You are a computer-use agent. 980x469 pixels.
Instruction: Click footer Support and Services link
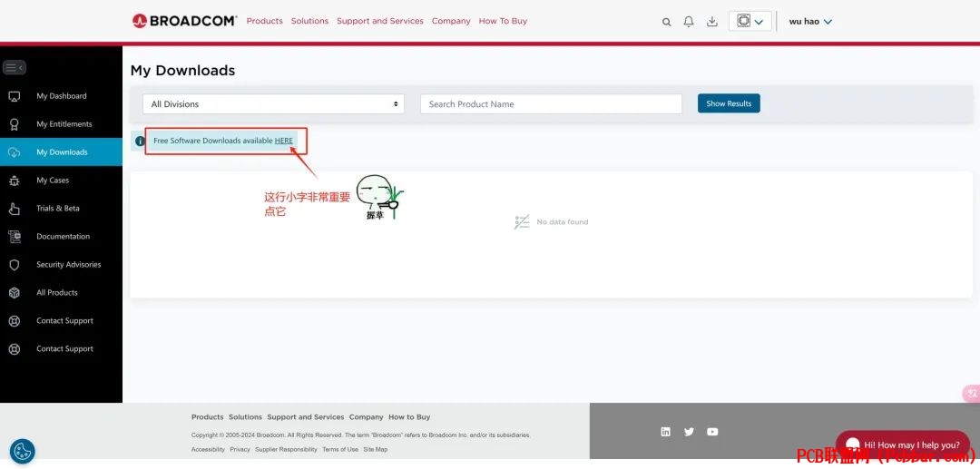coord(306,417)
